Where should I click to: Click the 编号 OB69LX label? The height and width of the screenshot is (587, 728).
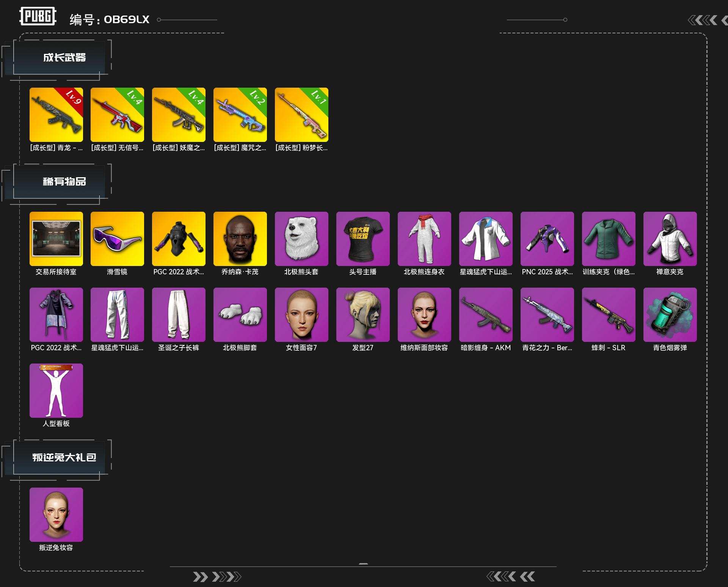(x=110, y=20)
